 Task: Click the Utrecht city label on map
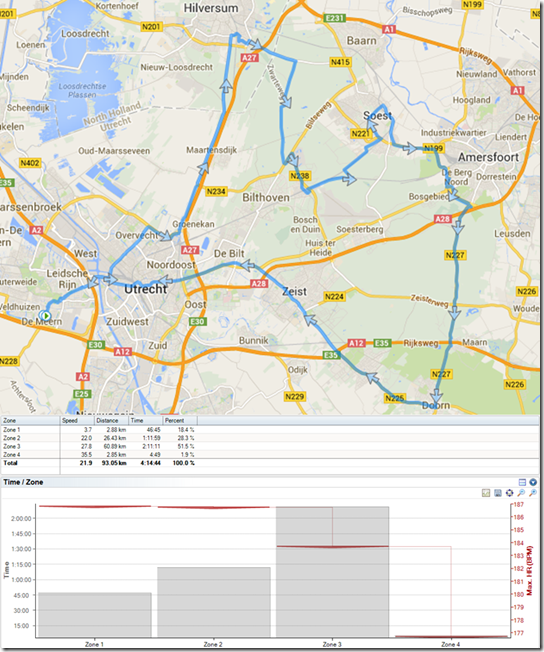tap(146, 289)
